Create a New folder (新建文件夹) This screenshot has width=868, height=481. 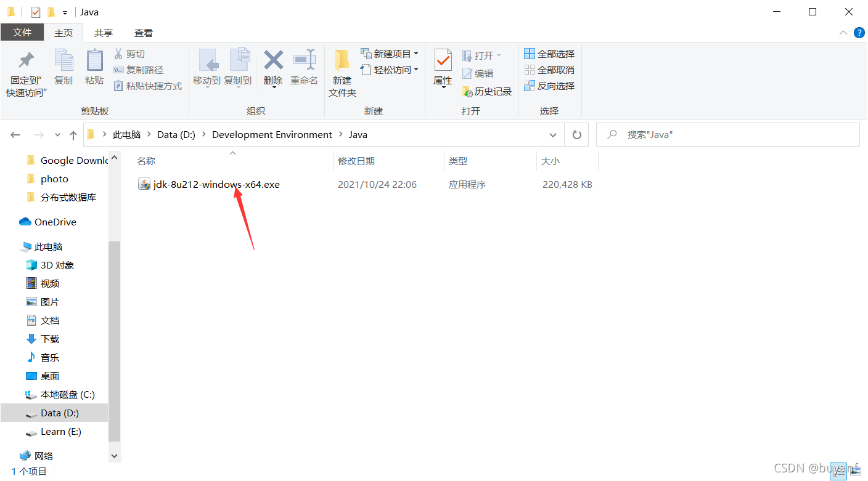[342, 73]
